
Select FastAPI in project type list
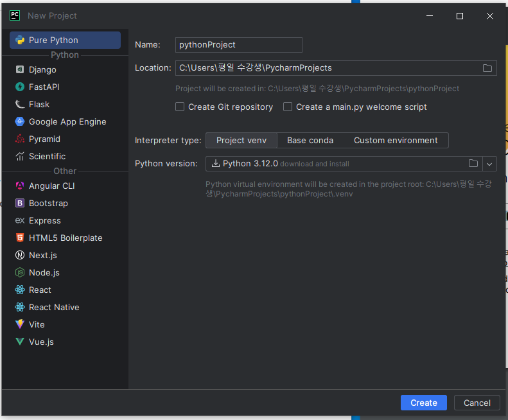65,87
